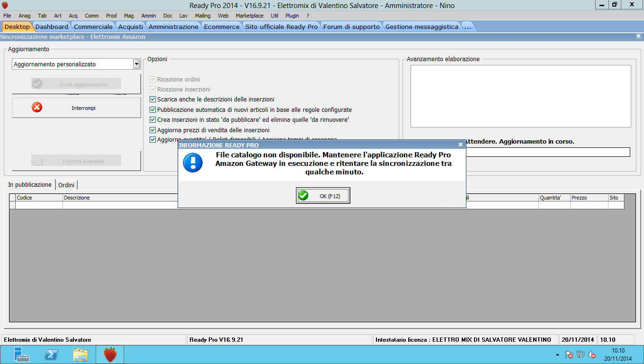Click the Ready Pro strawberry icon in title bar
Screen dimensions: 644x364
coord(5,5)
